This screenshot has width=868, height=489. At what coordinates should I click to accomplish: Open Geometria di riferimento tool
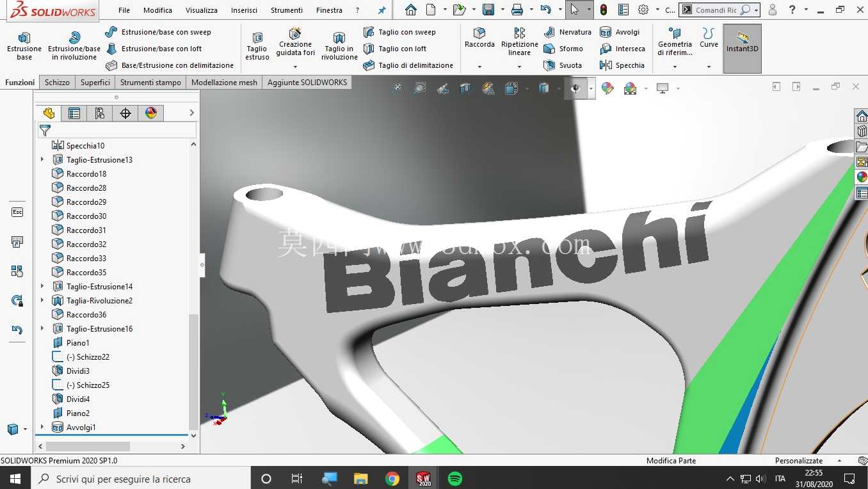[675, 42]
